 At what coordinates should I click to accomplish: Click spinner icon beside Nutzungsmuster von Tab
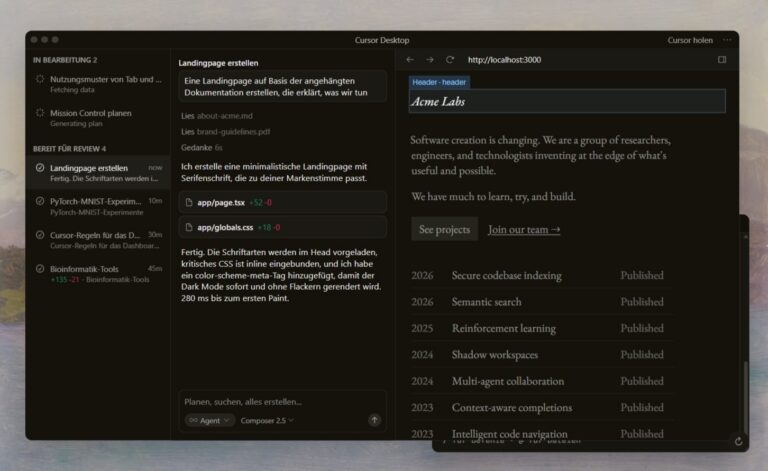(x=40, y=79)
